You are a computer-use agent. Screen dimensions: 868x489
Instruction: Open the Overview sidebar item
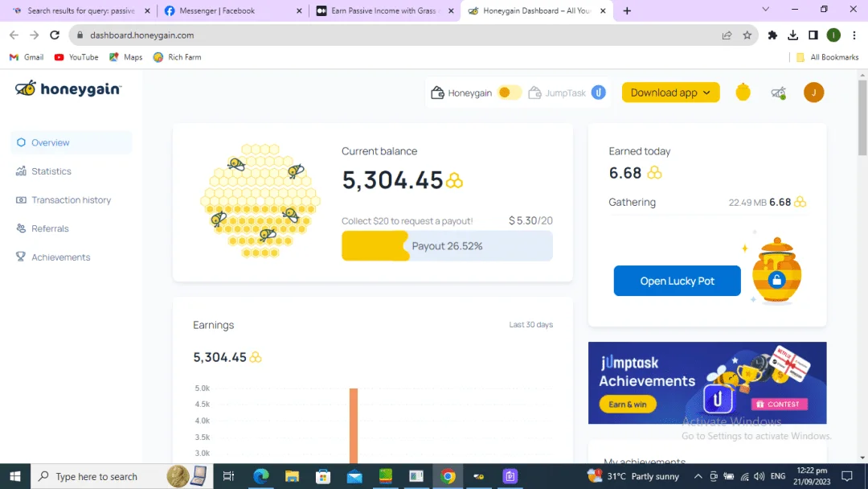[72, 142]
